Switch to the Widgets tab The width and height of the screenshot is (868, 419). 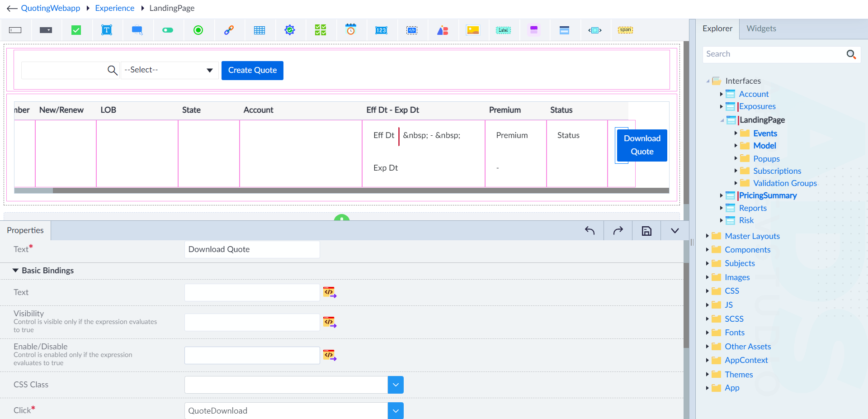point(761,29)
